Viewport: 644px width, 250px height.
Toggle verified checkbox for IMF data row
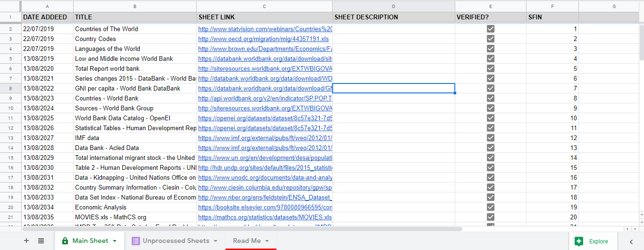491,138
